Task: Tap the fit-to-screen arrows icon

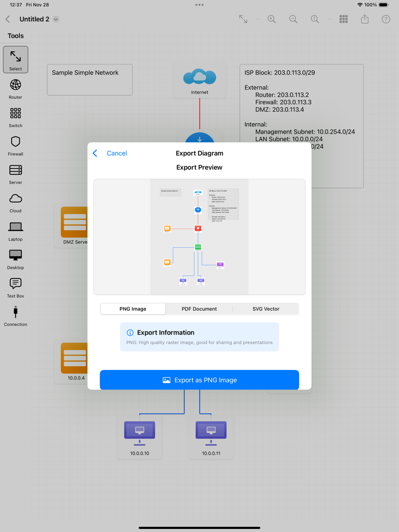Action: pos(243,19)
